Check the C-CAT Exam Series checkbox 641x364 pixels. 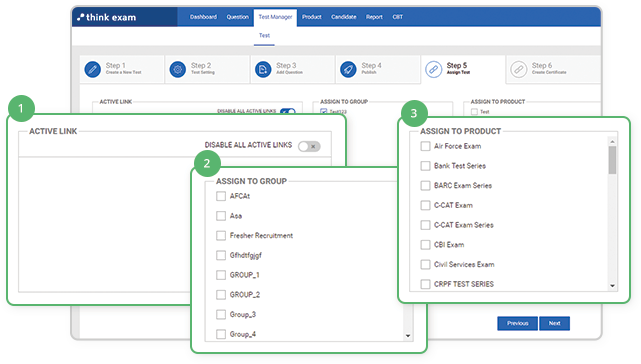click(425, 225)
